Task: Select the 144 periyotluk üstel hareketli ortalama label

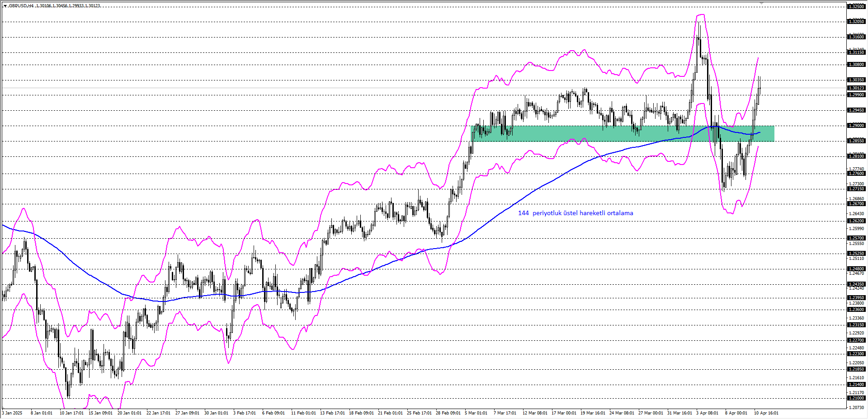Action: [x=576, y=213]
